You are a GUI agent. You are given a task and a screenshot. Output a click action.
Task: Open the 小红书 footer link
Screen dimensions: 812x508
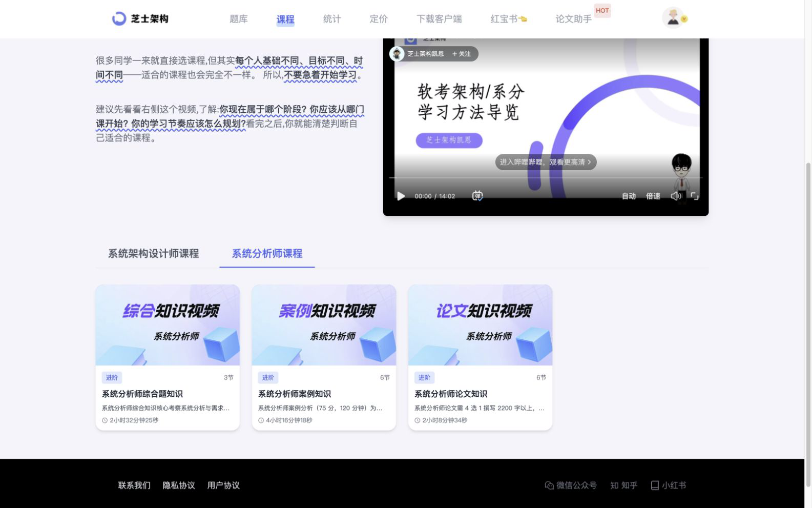click(668, 485)
